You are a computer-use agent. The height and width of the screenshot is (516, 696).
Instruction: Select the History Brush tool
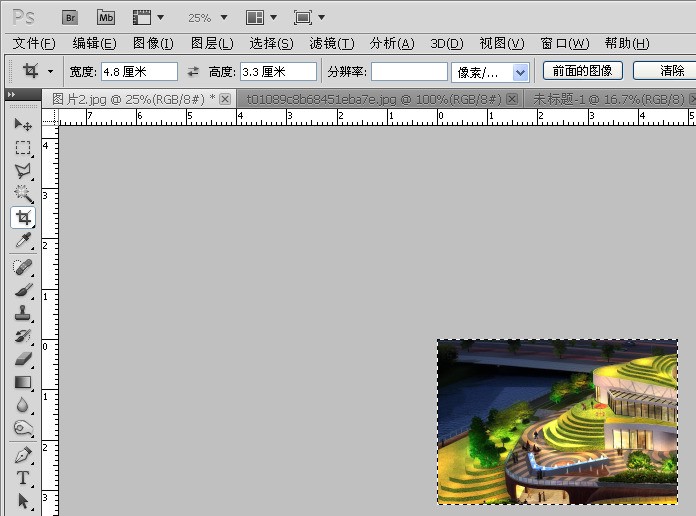point(23,336)
